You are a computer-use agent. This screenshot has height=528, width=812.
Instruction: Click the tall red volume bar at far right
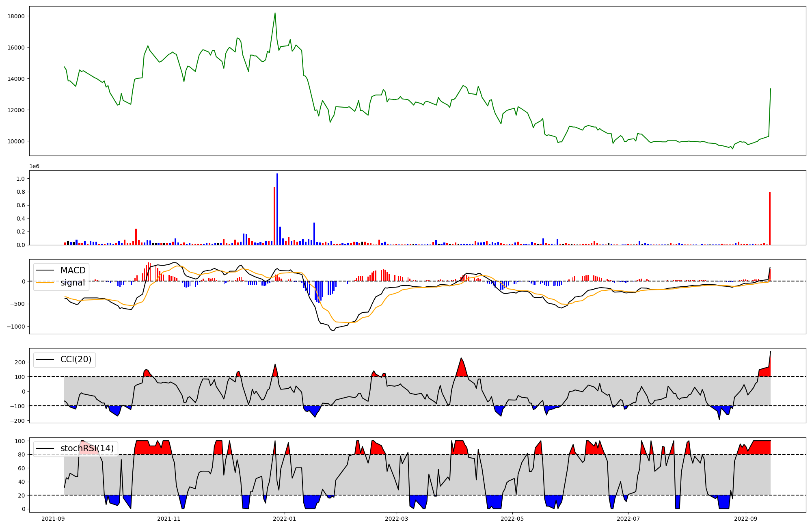pos(769,219)
